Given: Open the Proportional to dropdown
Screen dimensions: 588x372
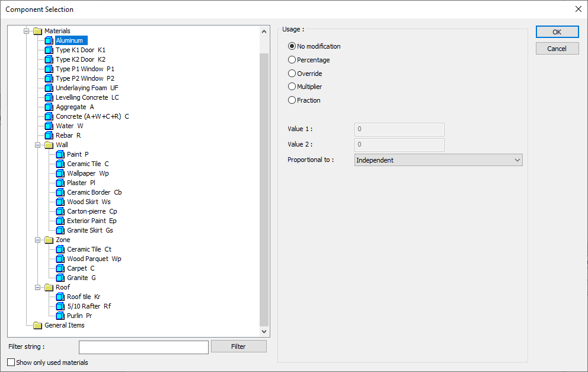Looking at the screenshot, I should (438, 160).
